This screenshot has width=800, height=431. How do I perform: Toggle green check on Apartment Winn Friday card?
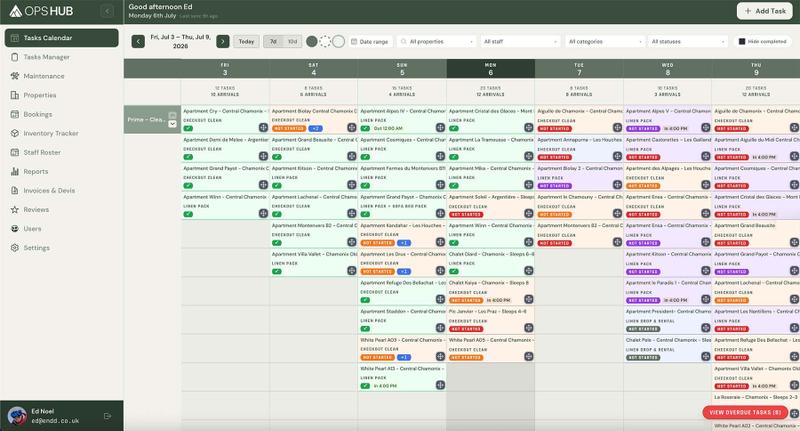[188, 214]
